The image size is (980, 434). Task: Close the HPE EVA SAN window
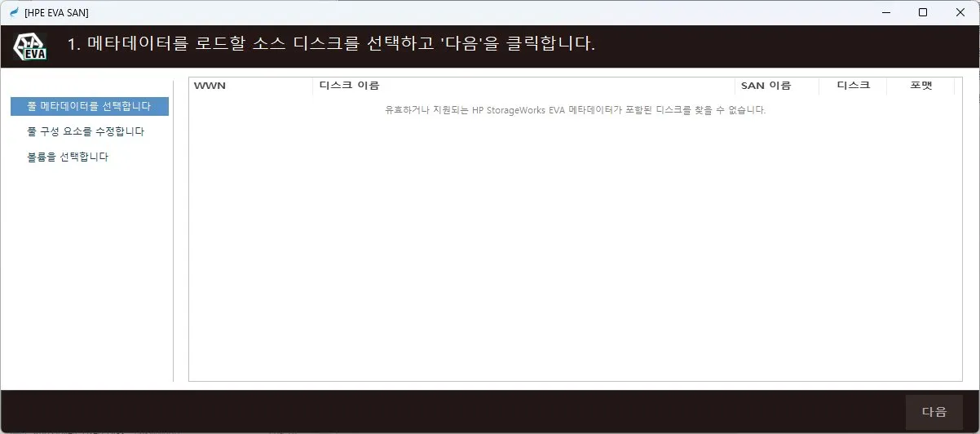[x=960, y=12]
